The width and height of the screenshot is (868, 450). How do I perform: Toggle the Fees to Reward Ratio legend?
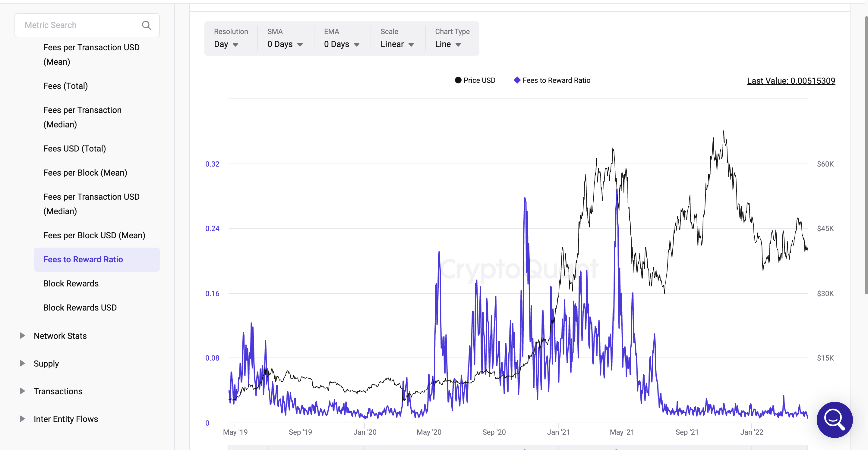pyautogui.click(x=552, y=80)
